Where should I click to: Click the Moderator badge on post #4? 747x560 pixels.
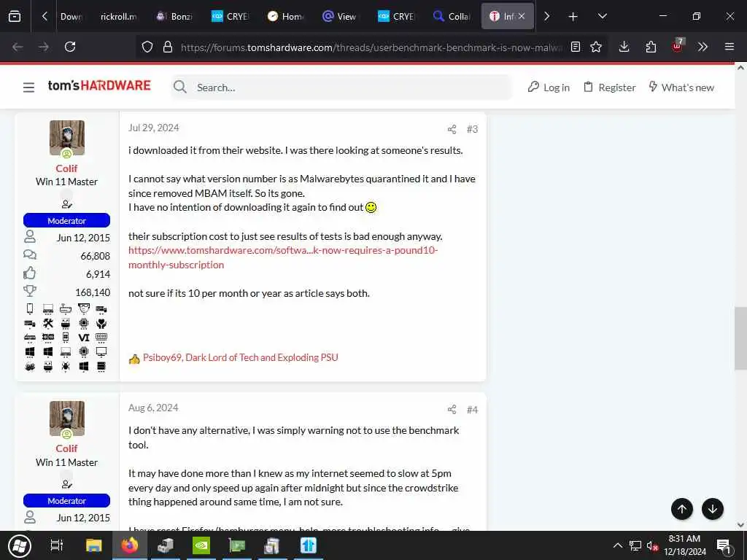point(66,500)
